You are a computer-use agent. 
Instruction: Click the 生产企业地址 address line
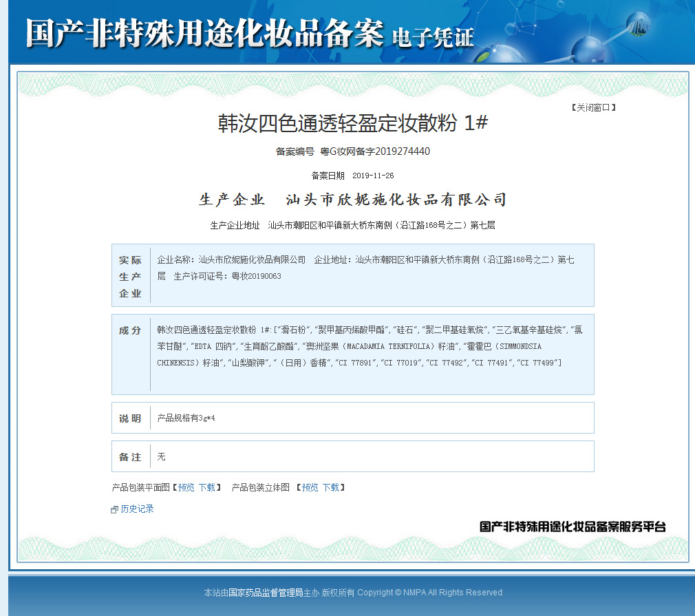[352, 225]
